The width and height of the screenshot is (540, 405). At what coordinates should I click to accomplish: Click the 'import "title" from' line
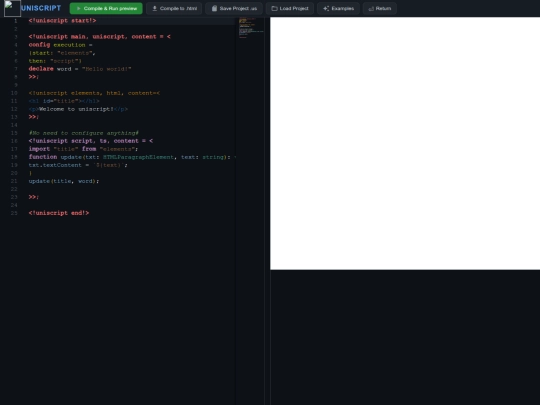[x=83, y=149]
